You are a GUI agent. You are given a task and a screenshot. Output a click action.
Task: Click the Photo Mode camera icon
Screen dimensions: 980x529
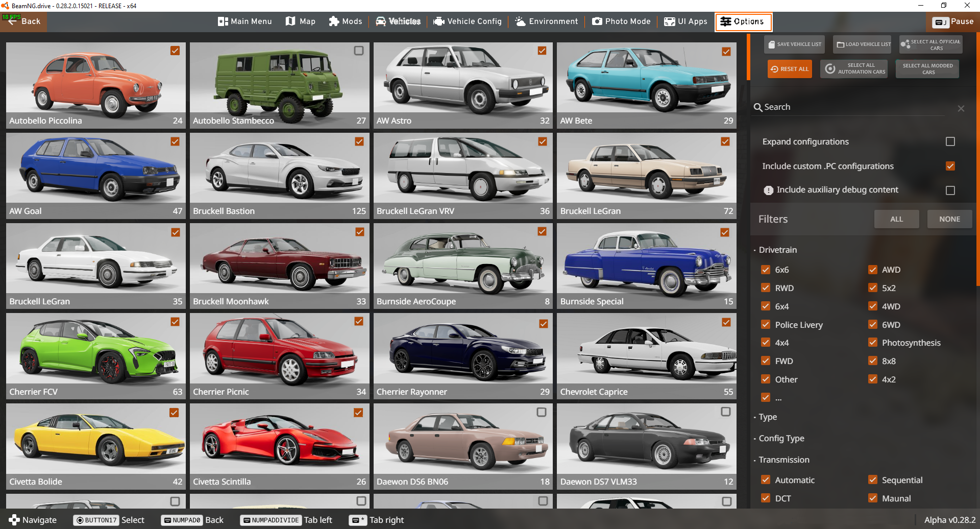click(597, 21)
